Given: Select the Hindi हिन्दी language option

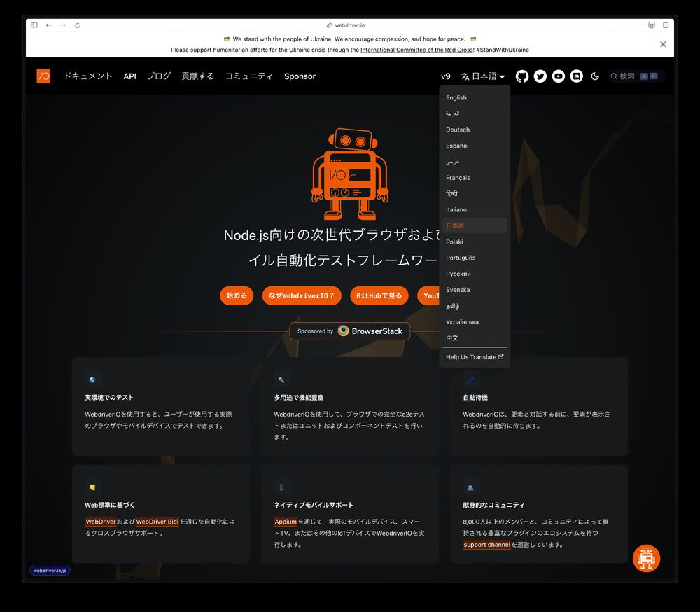Looking at the screenshot, I should 475,193.
